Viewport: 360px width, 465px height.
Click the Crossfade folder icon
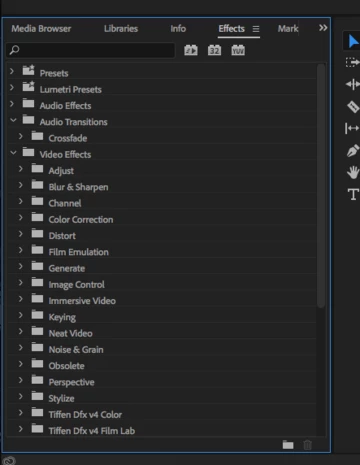coord(37,136)
